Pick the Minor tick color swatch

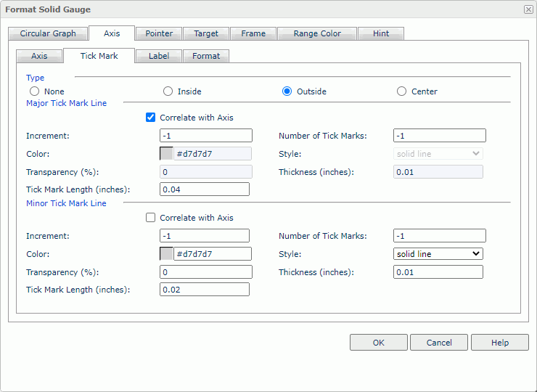(x=166, y=253)
